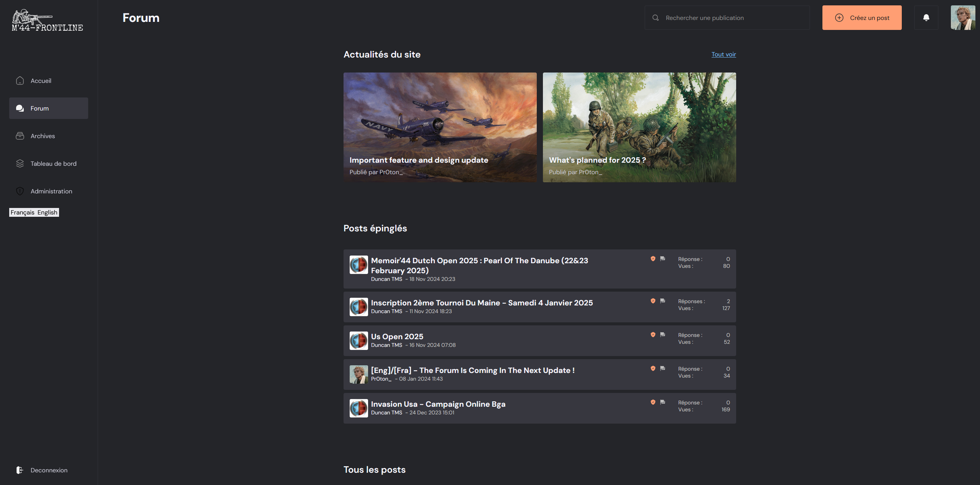Click the Pr0ton_ avatar on the Forum Is Coming post
Image resolution: width=980 pixels, height=485 pixels.
pos(358,374)
